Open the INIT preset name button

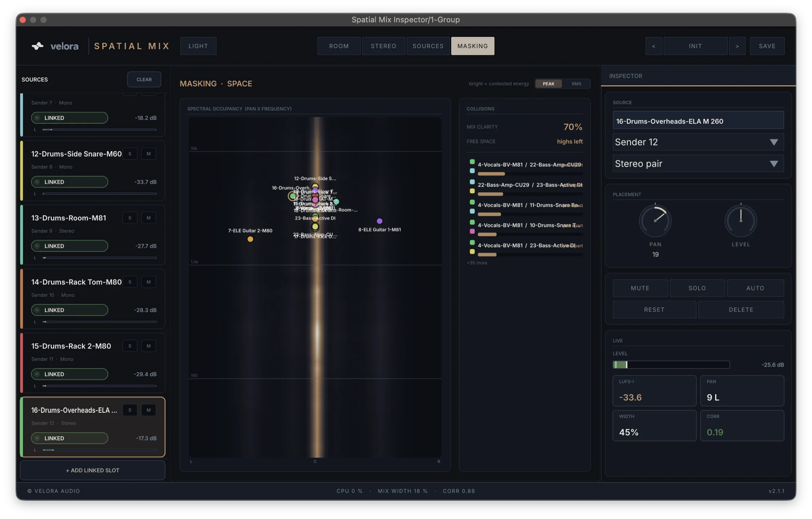[x=695, y=46]
